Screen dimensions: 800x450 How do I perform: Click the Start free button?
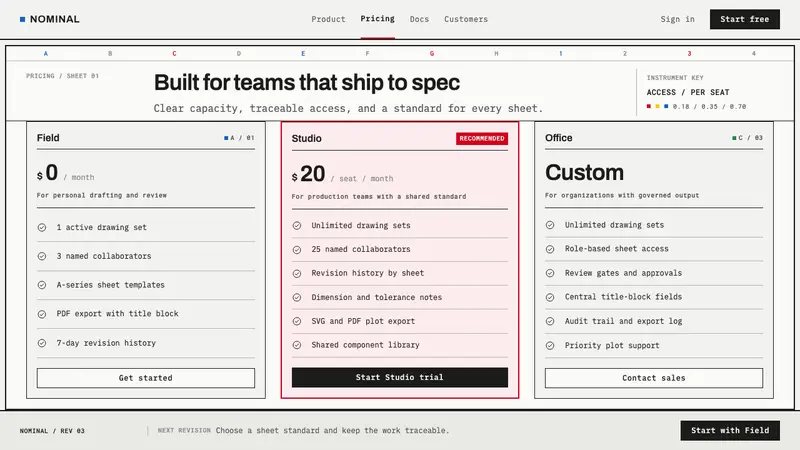pos(744,19)
